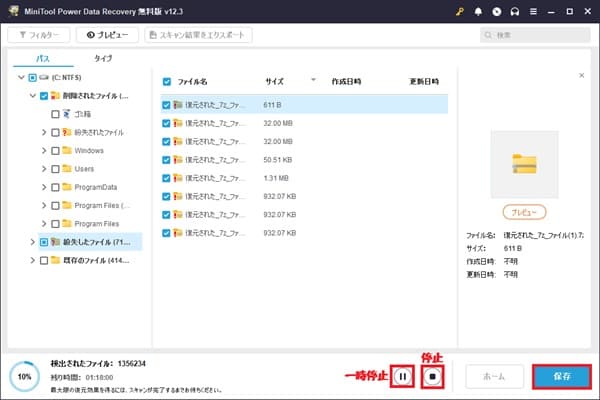The width and height of the screenshot is (600, 400).
Task: Check the 紛失されたファイル checkbox
Action: point(55,132)
